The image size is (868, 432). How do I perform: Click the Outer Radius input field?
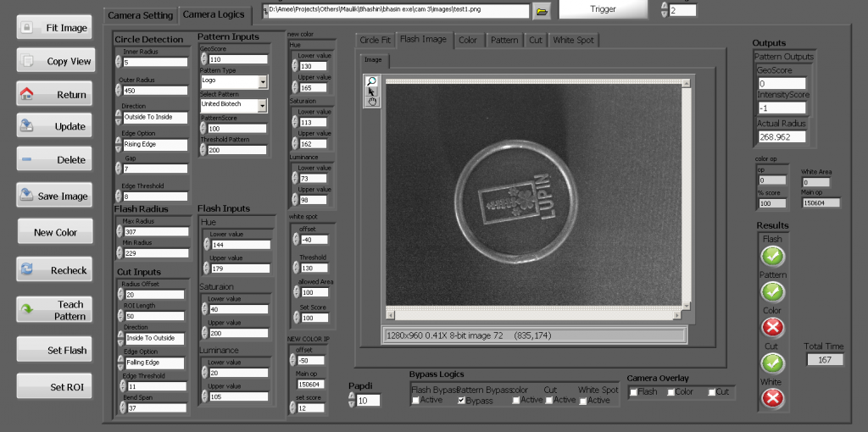(155, 91)
